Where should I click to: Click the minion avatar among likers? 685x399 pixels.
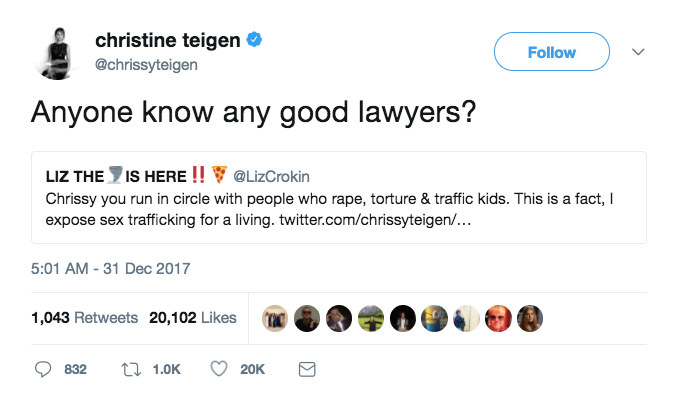(x=434, y=318)
